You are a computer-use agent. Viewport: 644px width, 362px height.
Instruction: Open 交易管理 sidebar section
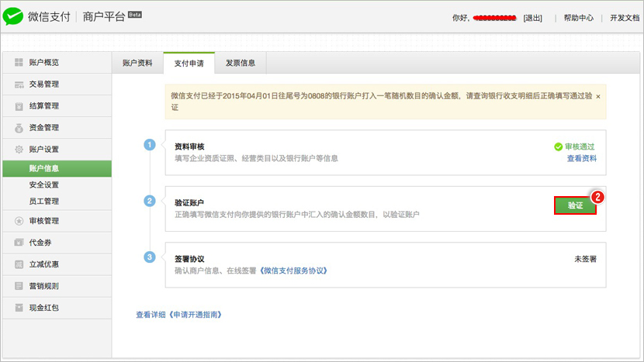43,84
